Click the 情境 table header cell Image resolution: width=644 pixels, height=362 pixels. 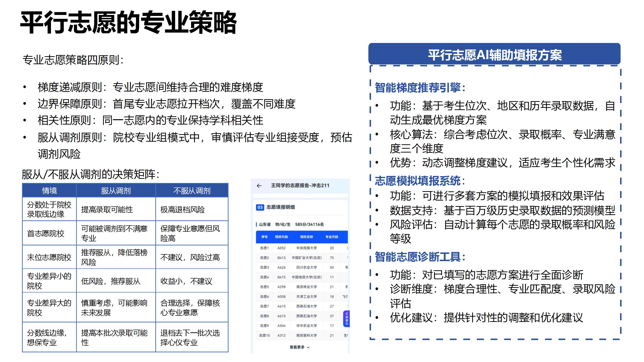49,191
